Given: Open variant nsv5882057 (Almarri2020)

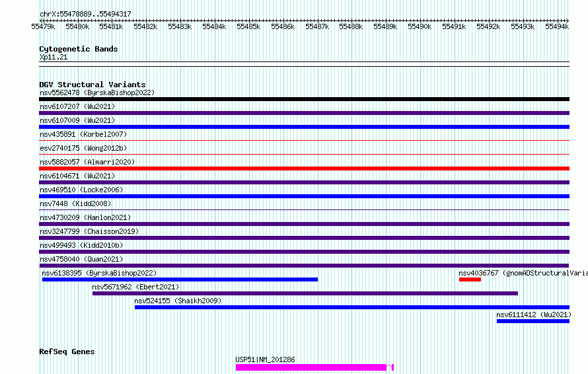Looking at the screenshot, I should [x=87, y=162].
